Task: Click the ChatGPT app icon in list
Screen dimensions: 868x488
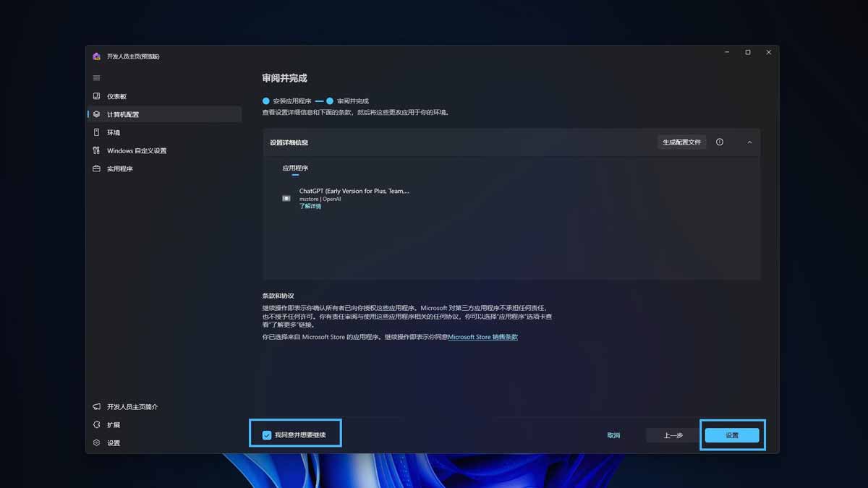Action: (286, 198)
